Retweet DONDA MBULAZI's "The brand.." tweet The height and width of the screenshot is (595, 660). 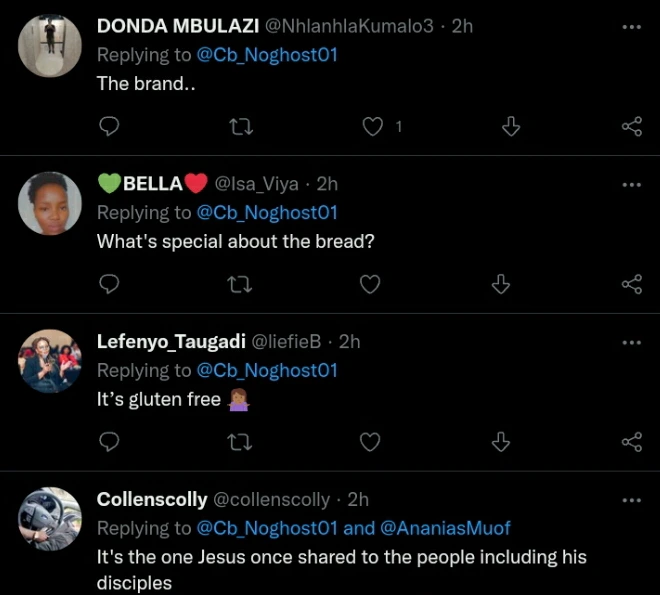tap(240, 126)
